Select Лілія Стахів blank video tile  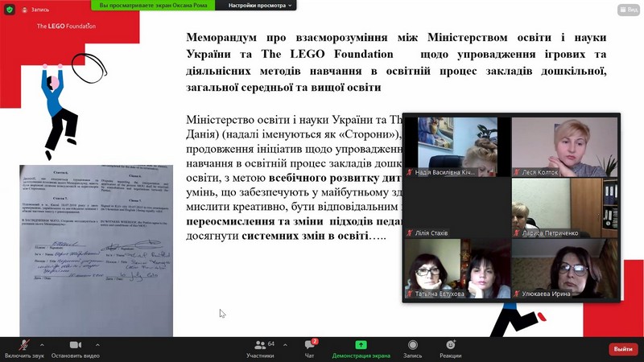[x=457, y=208]
